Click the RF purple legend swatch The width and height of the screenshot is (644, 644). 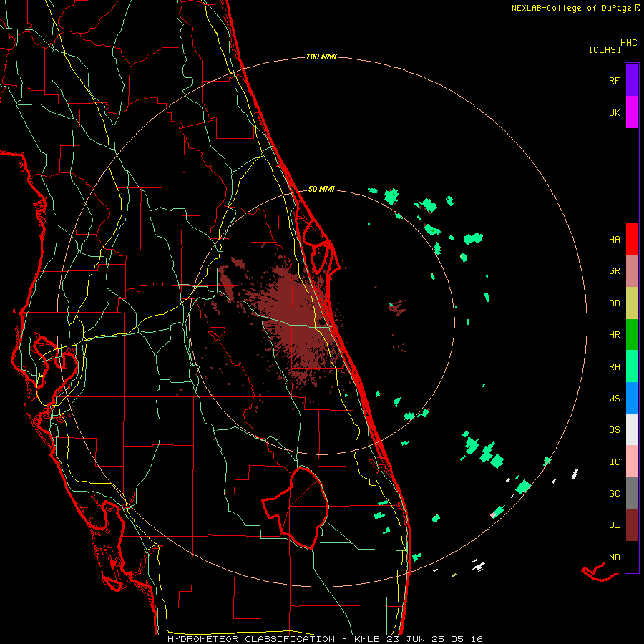[x=632, y=80]
